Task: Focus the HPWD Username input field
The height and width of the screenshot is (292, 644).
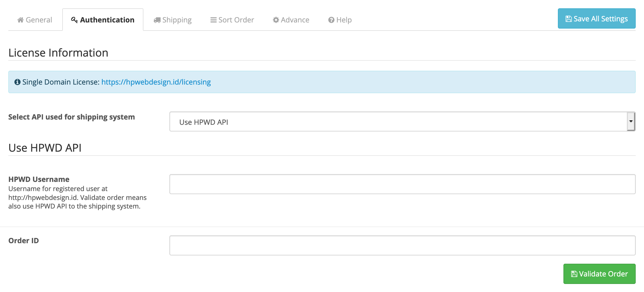Action: click(402, 184)
